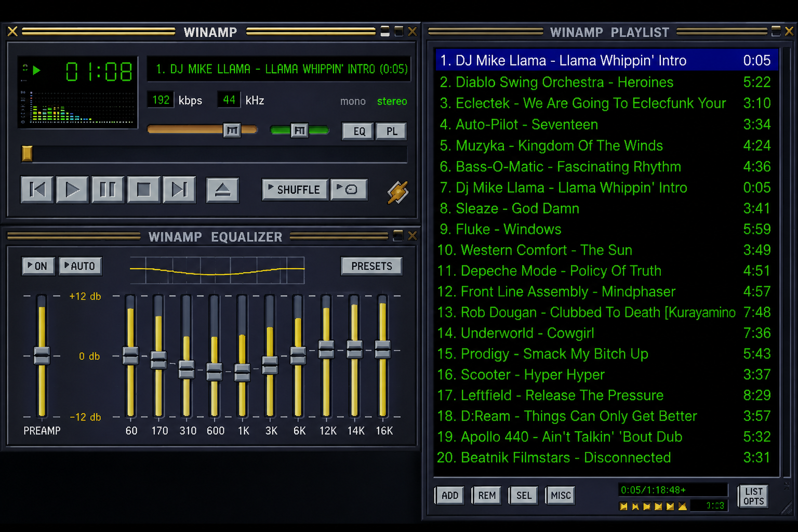Click the mini eject button in playlist footer

(x=682, y=506)
